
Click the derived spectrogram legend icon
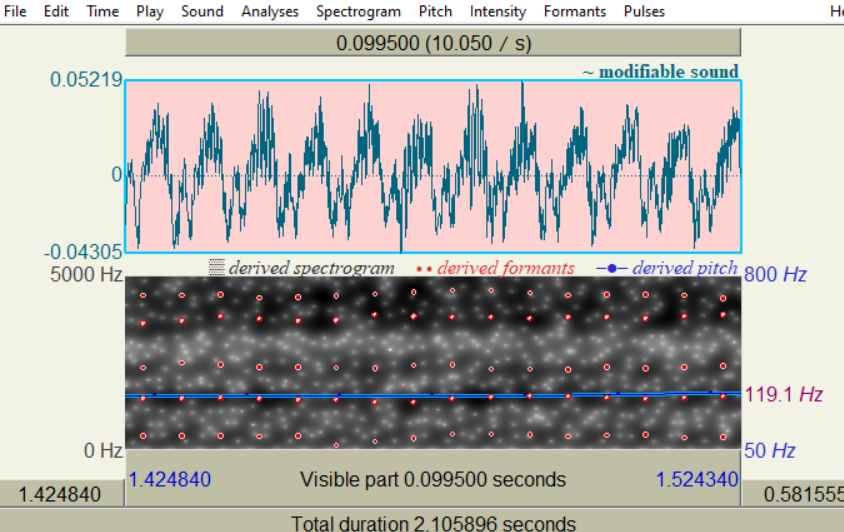point(216,267)
